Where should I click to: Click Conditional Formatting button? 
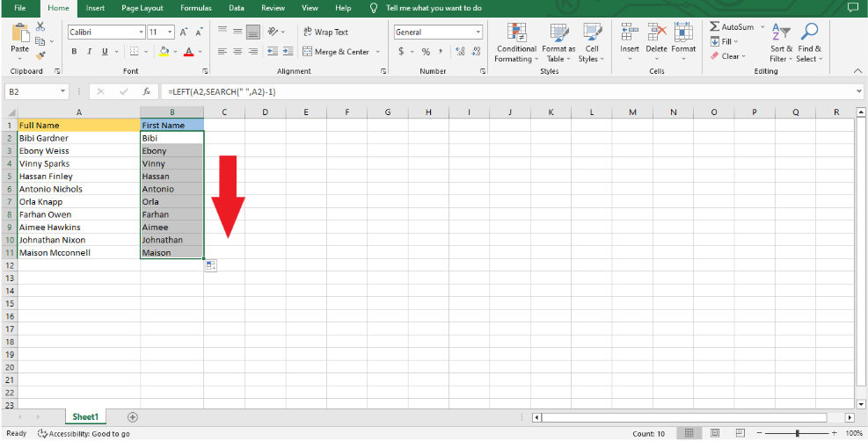(515, 42)
